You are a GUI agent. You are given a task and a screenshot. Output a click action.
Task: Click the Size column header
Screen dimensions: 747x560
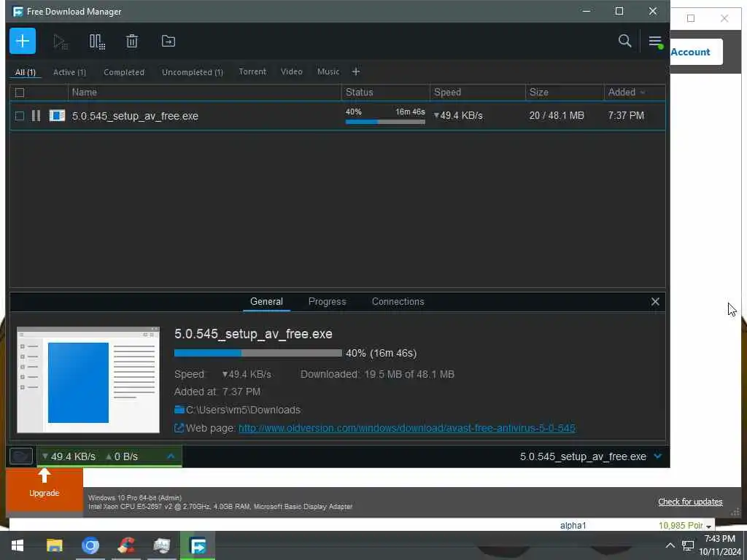pyautogui.click(x=565, y=93)
